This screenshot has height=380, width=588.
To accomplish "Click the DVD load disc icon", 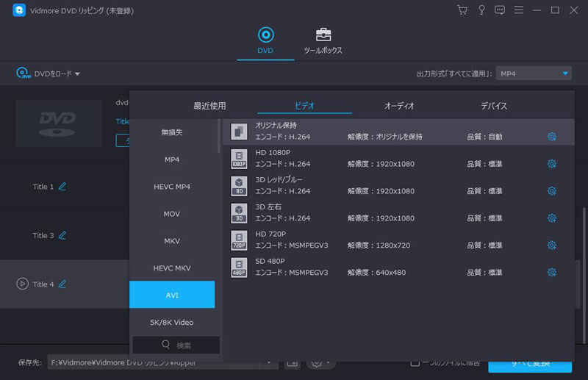I will pos(24,73).
